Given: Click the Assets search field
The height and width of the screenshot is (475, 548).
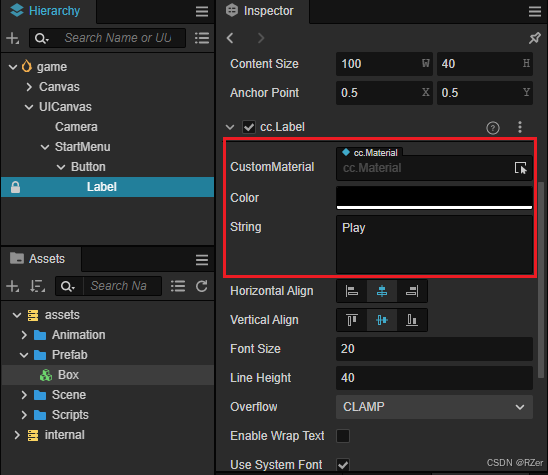Looking at the screenshot, I should 122,286.
